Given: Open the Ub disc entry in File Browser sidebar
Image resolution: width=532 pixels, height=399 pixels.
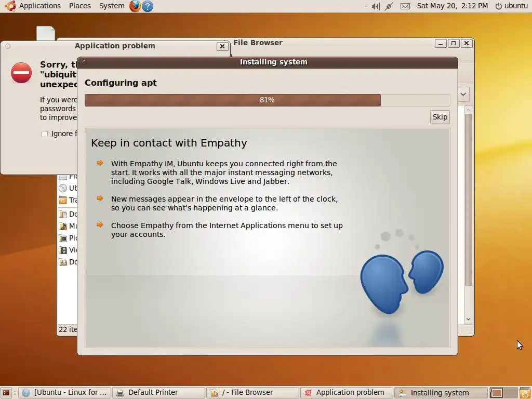Looking at the screenshot, I should click(x=68, y=188).
